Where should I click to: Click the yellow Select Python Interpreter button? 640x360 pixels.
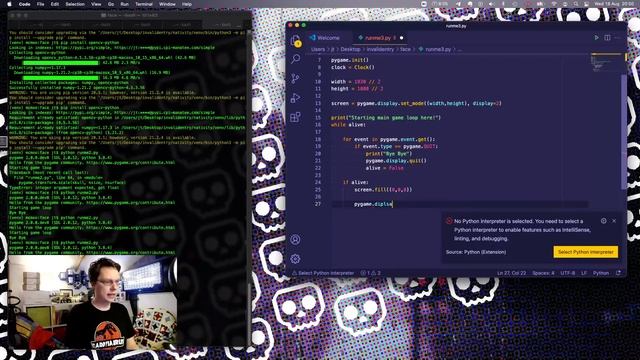pyautogui.click(x=586, y=252)
